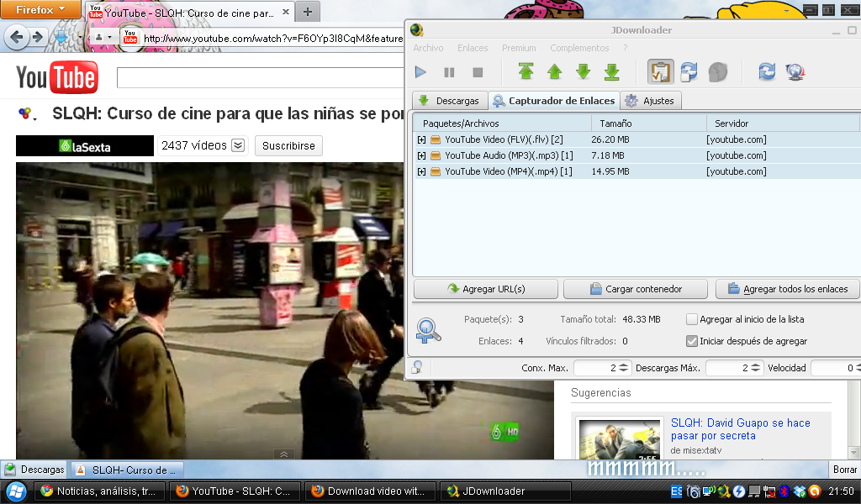Click the Servidor column header
This screenshot has width=861, height=504.
click(783, 123)
